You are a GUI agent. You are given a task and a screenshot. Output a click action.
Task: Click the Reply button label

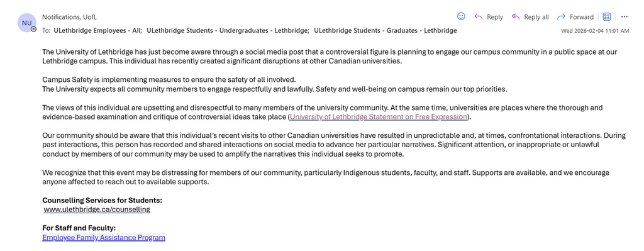495,17
